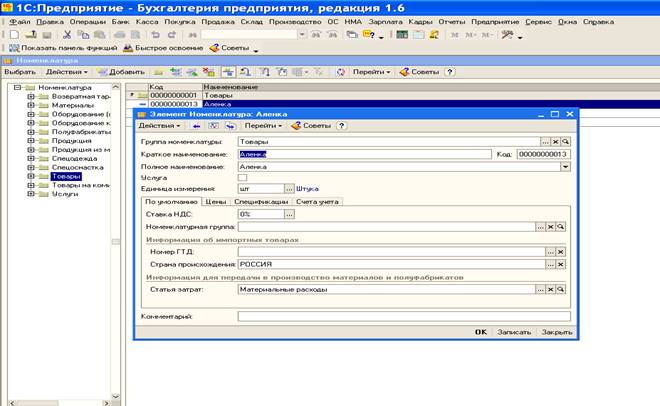Open the Действия dropdown in element dialog
The height and width of the screenshot is (406, 660).
160,126
